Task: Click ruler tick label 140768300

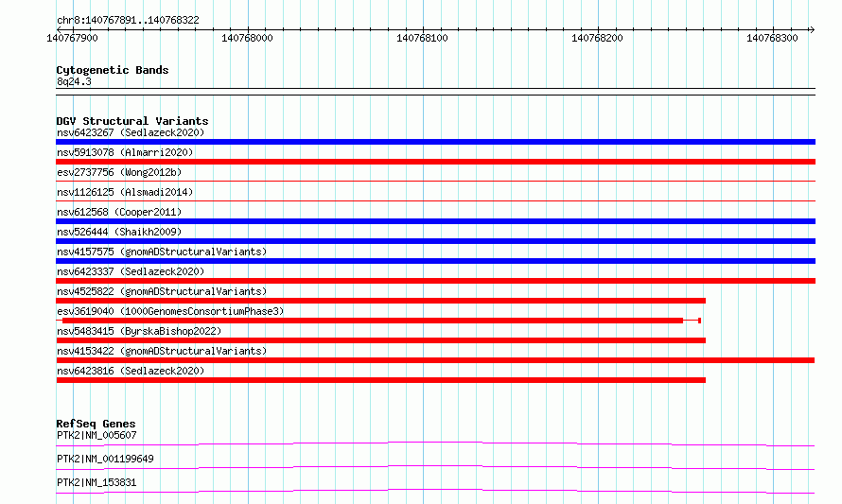Action: click(x=772, y=38)
